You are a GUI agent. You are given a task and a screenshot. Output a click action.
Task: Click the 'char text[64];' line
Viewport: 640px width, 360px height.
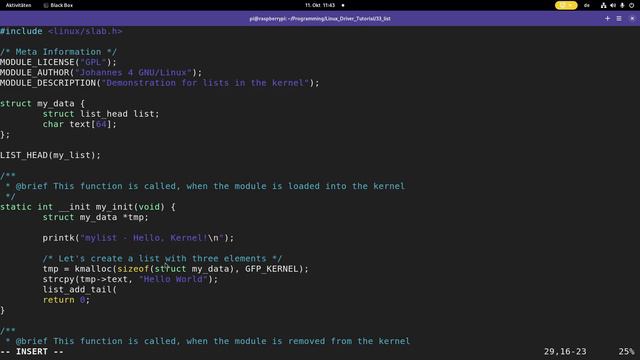tap(80, 124)
